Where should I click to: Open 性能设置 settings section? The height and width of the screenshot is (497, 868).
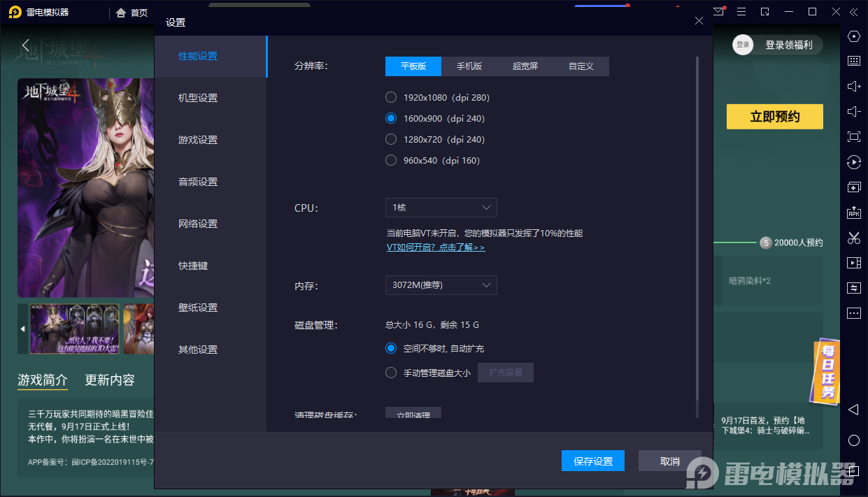click(211, 56)
